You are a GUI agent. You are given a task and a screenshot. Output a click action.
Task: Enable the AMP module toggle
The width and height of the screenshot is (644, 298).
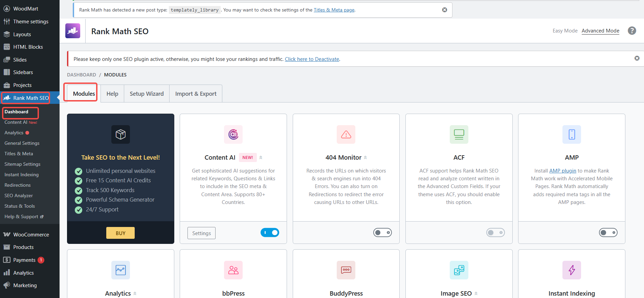(608, 232)
